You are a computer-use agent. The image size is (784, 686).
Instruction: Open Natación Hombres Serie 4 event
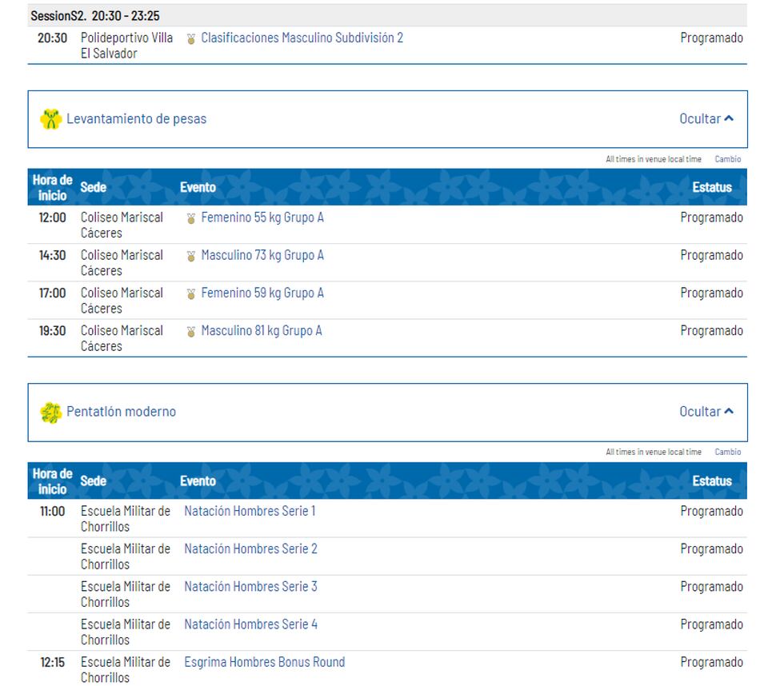click(250, 624)
